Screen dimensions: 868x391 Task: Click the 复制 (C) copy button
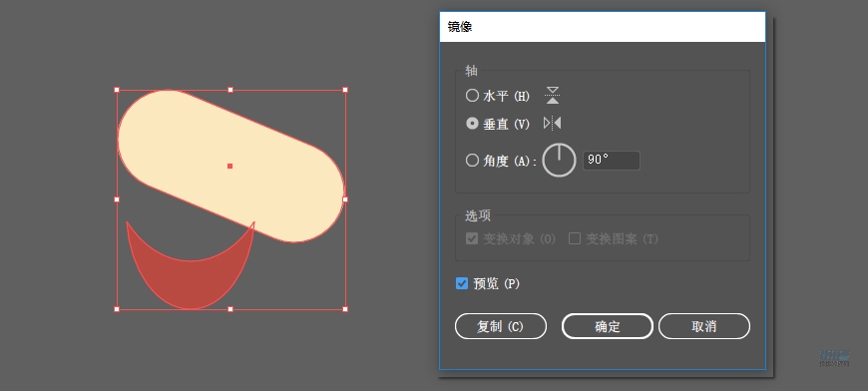pyautogui.click(x=501, y=326)
